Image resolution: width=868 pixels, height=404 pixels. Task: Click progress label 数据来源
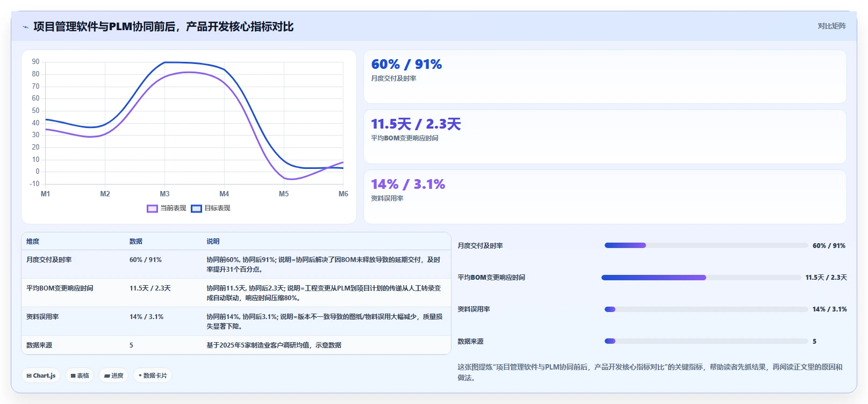tap(470, 342)
